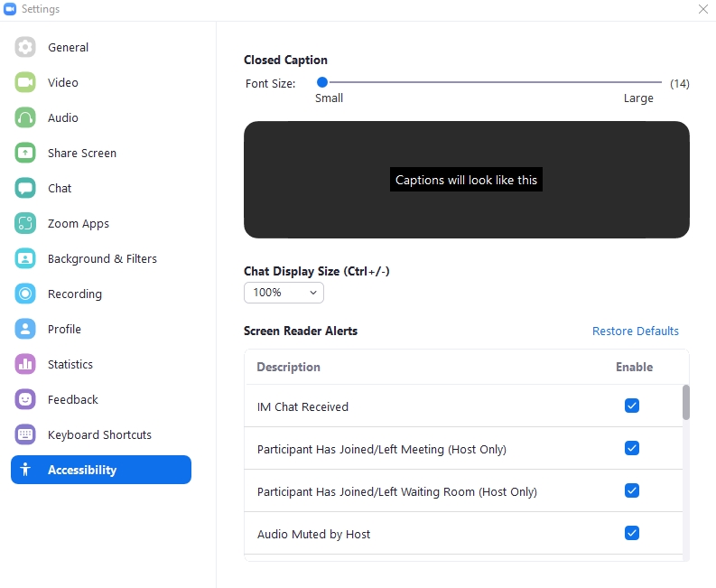Open the Recording icon in sidebar

click(x=25, y=294)
